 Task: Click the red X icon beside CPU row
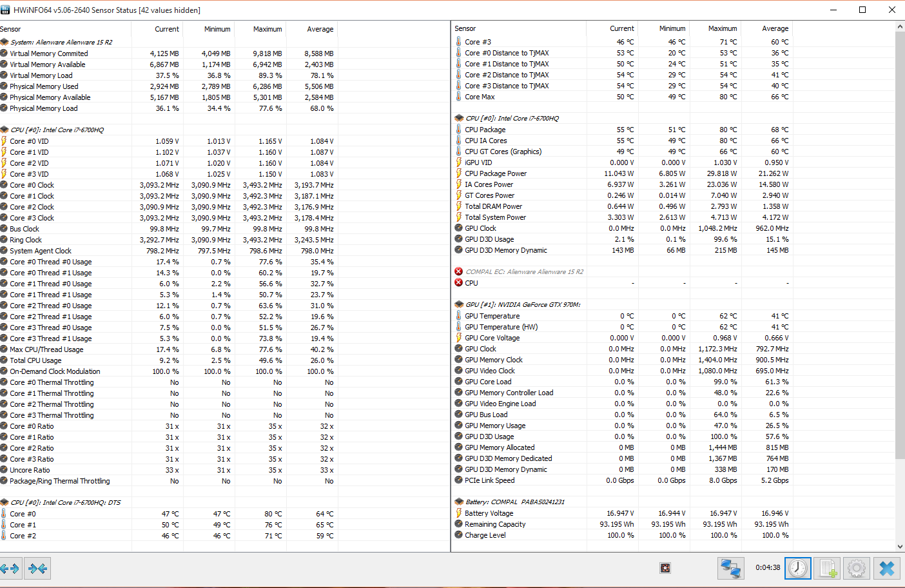459,282
